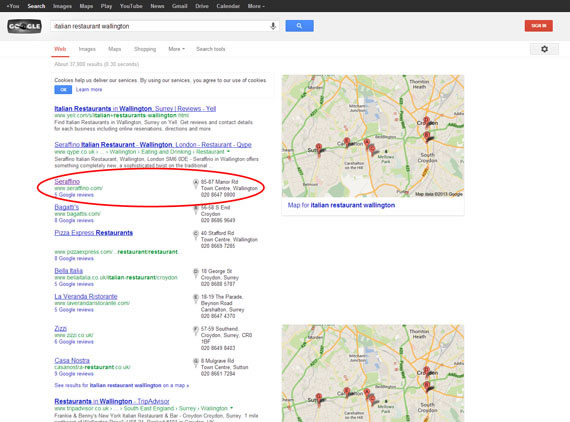
Task: Click map pin A beside Seraffino address
Action: point(196,184)
